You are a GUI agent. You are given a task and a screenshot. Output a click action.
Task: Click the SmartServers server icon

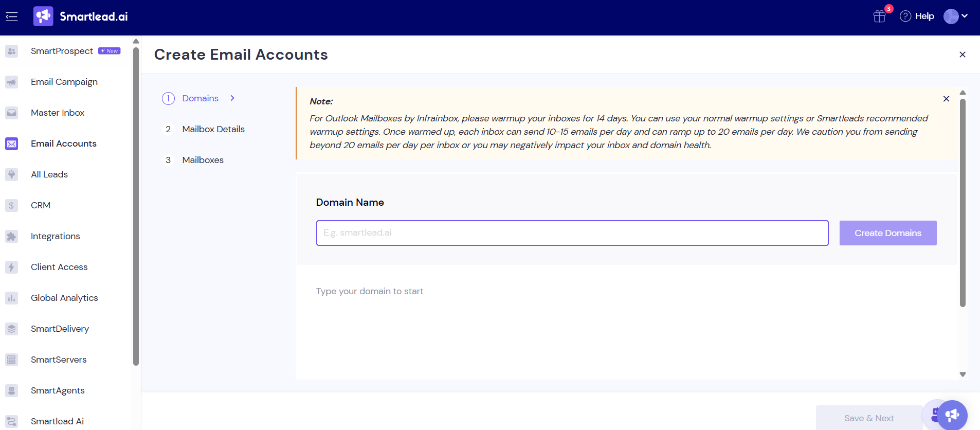click(x=11, y=360)
